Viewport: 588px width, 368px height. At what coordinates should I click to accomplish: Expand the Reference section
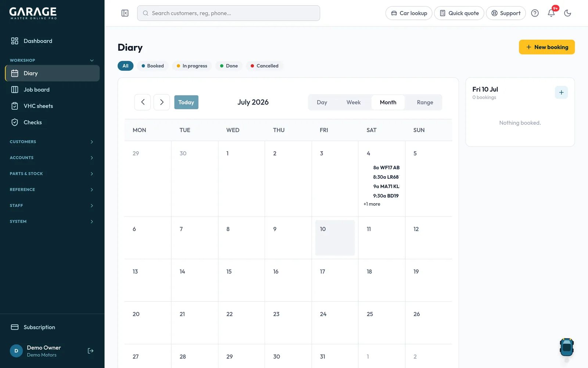pyautogui.click(x=52, y=190)
